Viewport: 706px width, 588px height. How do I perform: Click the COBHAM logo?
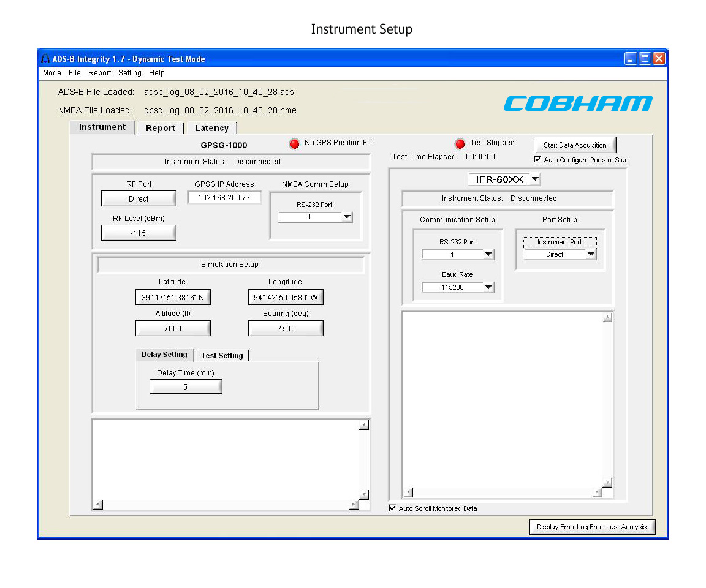[x=578, y=104]
